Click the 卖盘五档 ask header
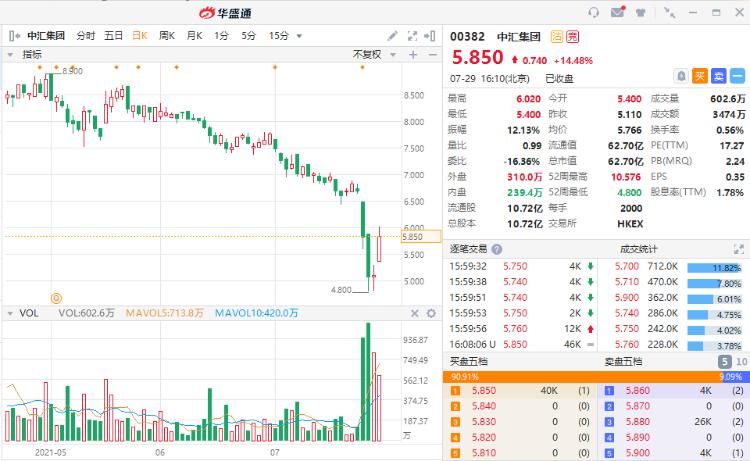 pyautogui.click(x=623, y=362)
